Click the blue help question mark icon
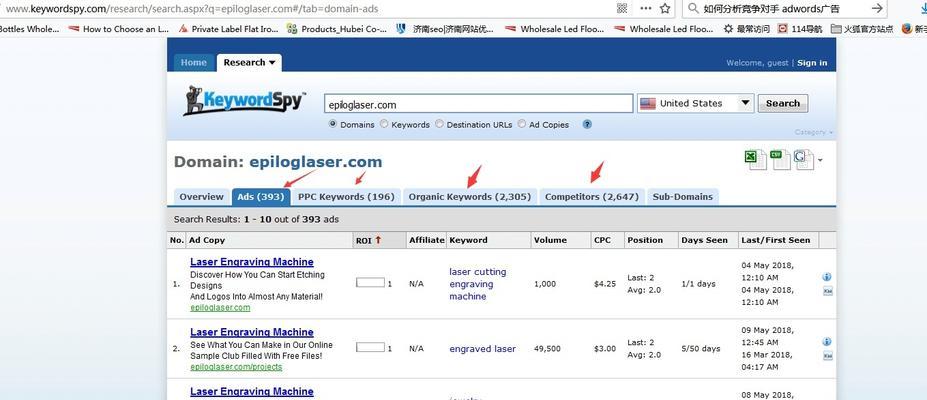927x400 pixels. pyautogui.click(x=587, y=124)
